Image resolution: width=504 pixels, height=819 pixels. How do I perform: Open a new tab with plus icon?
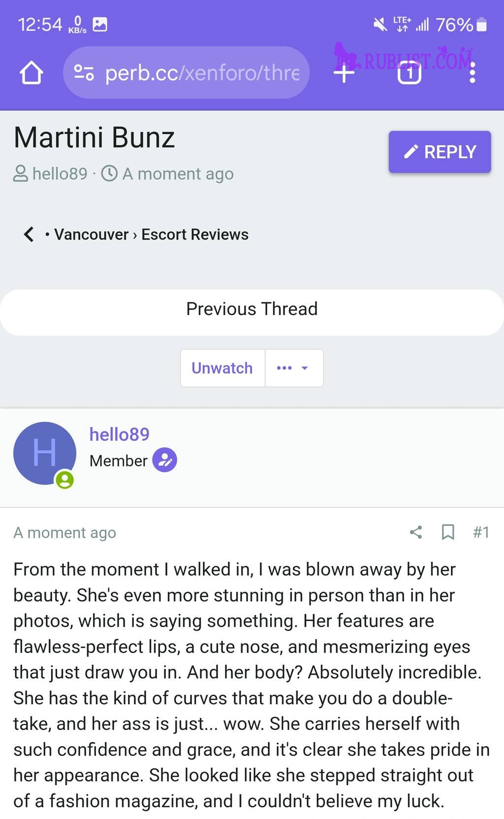344,73
